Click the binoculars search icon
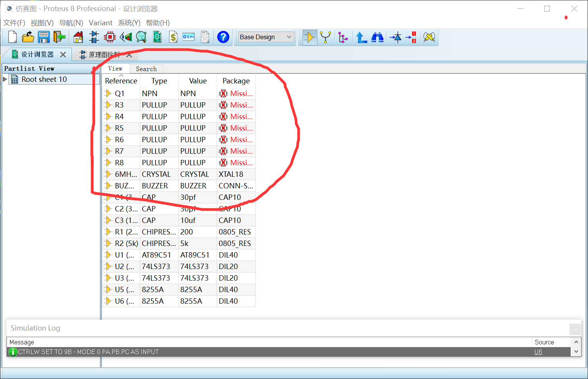 (x=377, y=37)
